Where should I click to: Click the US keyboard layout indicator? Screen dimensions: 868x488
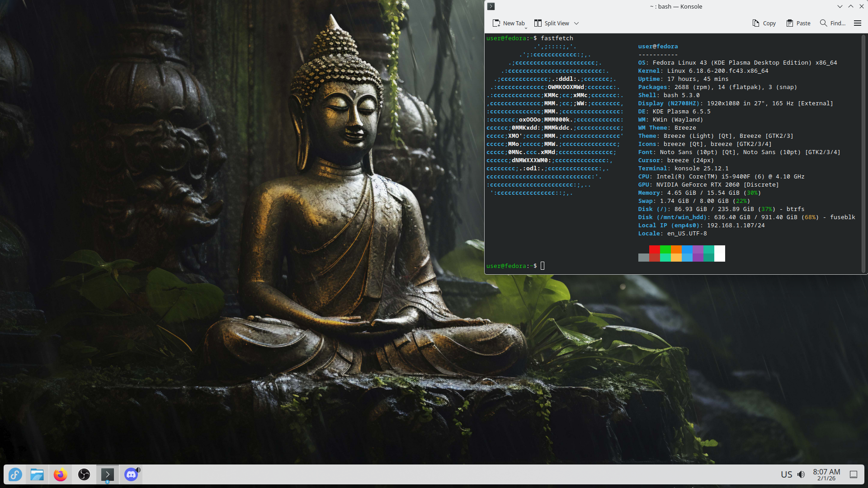pos(787,474)
